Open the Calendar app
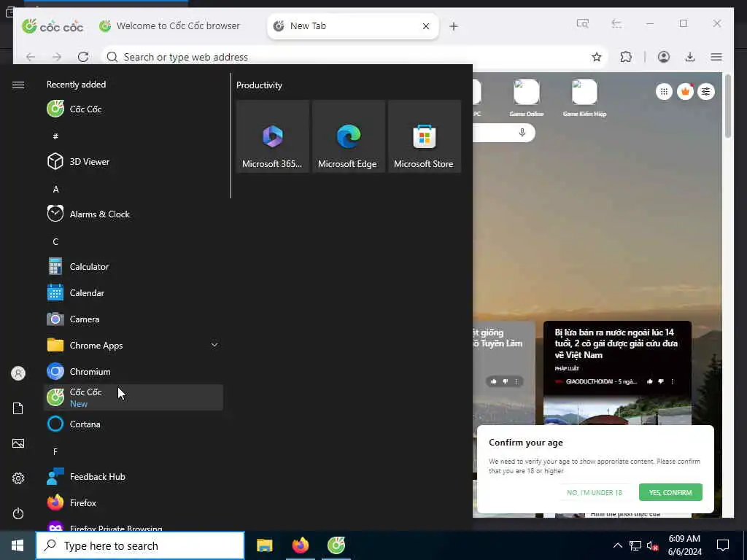 [x=133, y=293]
